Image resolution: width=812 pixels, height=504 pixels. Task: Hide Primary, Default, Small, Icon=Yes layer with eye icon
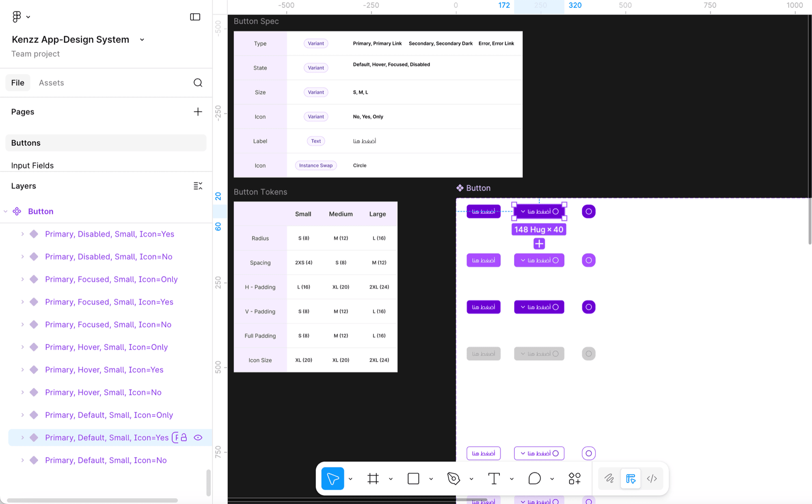198,437
